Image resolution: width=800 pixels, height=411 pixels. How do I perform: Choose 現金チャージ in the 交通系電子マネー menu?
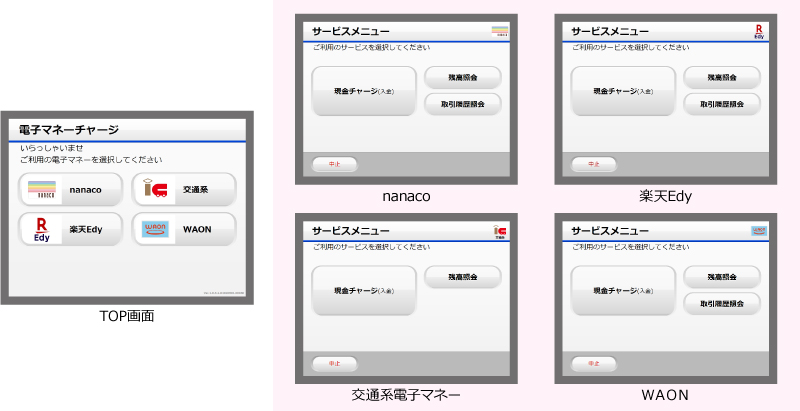pos(364,291)
